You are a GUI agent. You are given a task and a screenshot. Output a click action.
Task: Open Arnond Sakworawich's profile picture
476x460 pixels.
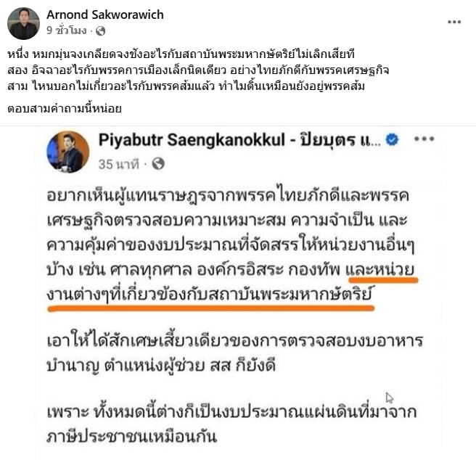point(23,23)
